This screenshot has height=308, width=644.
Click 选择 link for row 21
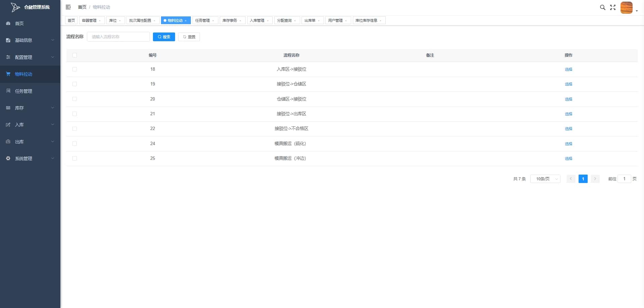click(x=569, y=114)
